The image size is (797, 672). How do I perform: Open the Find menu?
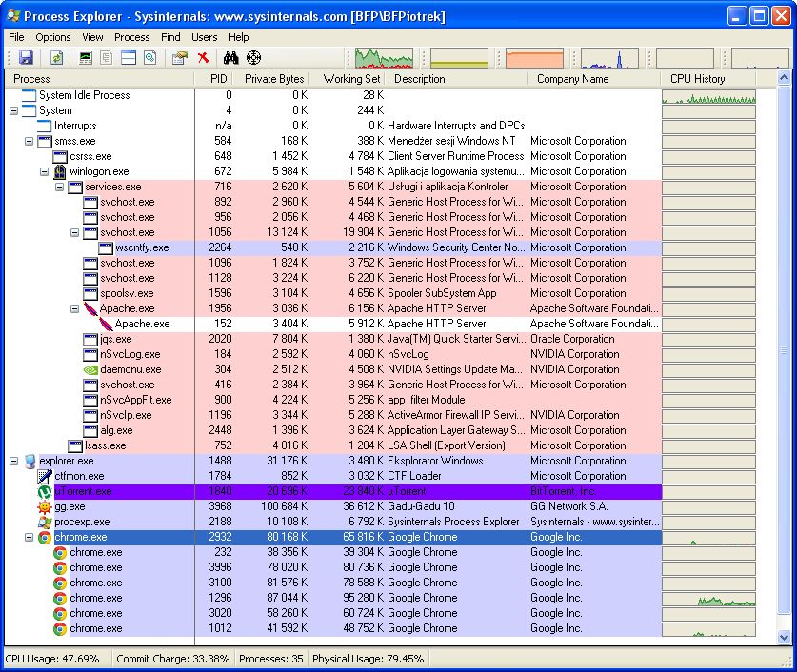coord(170,37)
